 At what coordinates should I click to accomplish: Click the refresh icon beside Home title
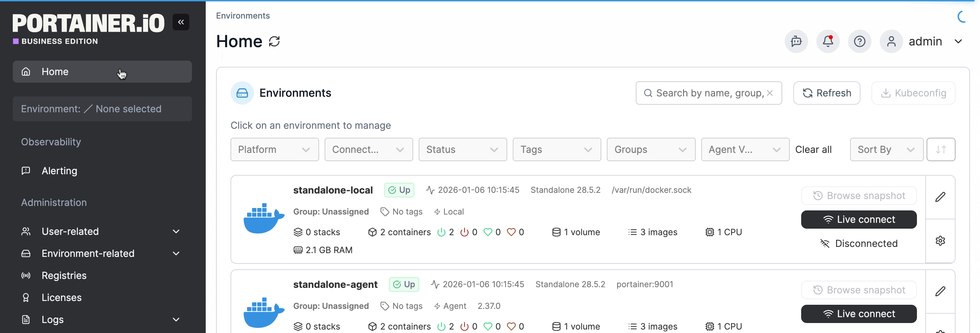[x=274, y=41]
